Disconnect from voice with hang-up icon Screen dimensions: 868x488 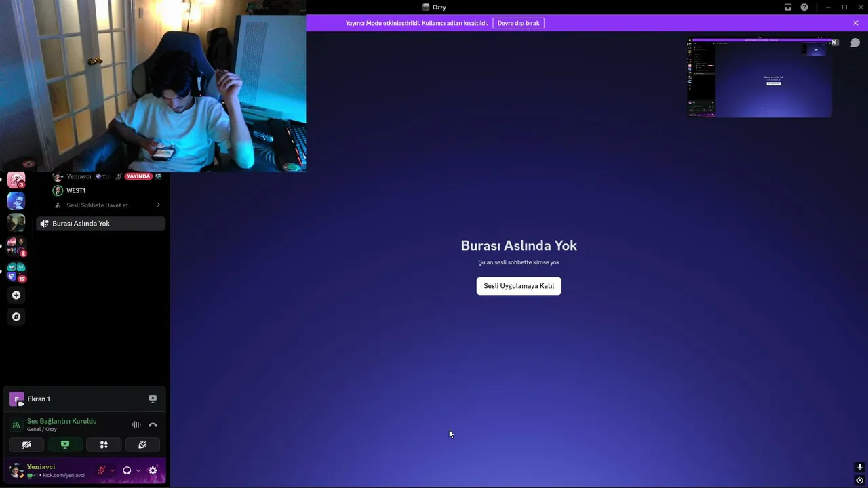[x=153, y=425]
